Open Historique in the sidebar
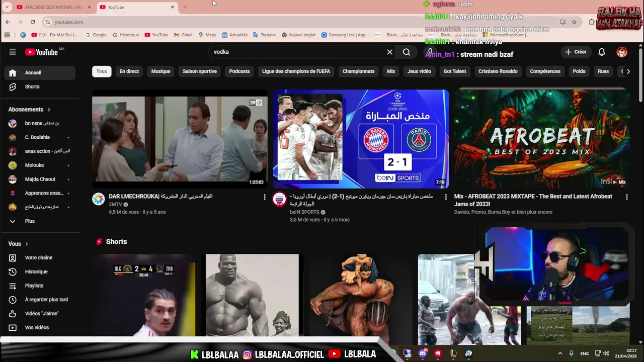This screenshot has width=644, height=362. pos(40,271)
